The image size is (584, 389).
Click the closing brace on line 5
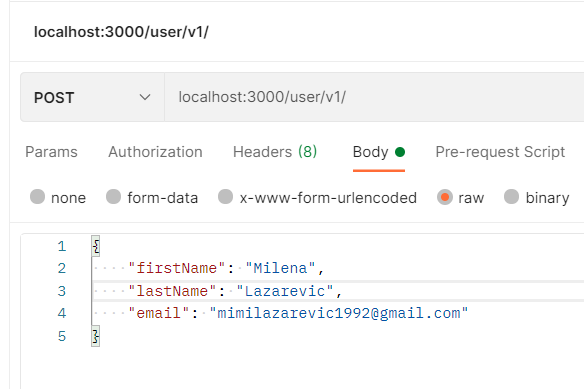pos(96,336)
